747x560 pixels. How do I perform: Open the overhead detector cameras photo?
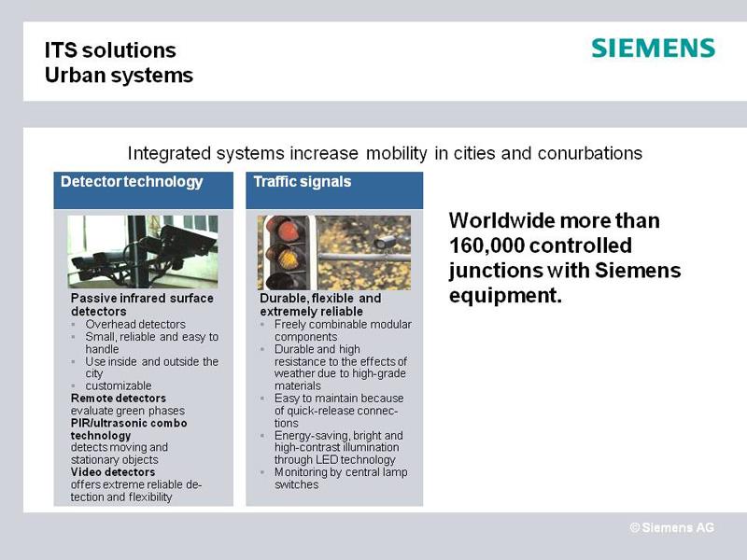pyautogui.click(x=143, y=251)
